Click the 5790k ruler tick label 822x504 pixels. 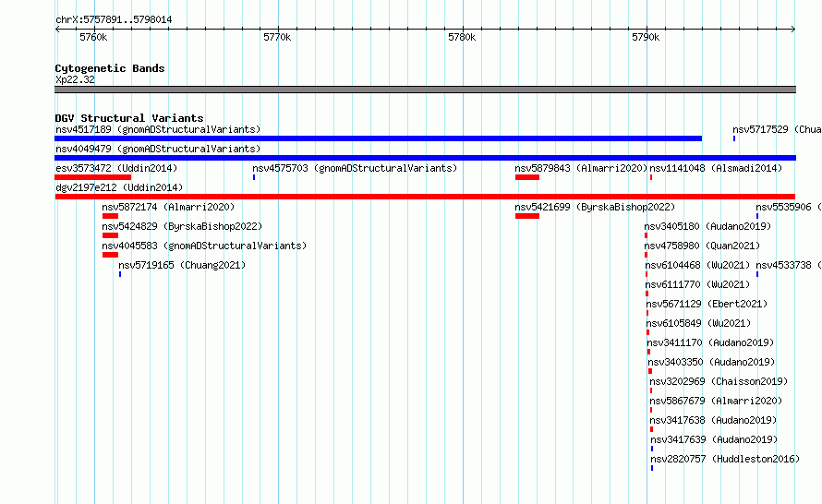click(x=646, y=37)
